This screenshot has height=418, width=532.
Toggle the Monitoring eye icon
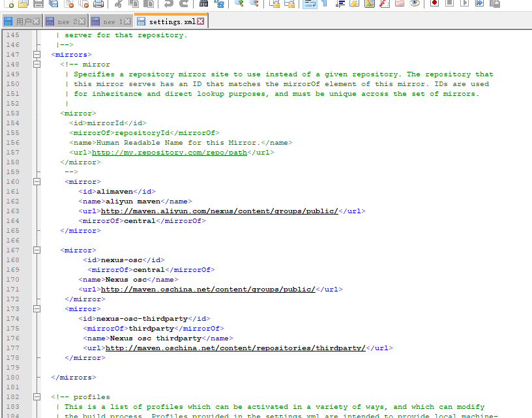pyautogui.click(x=415, y=3)
